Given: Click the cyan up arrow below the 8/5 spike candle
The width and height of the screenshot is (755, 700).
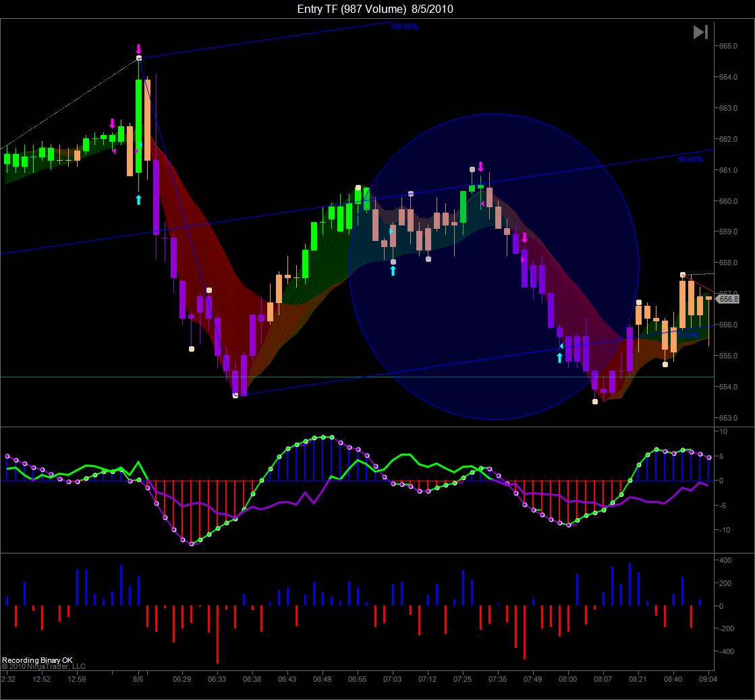Looking at the screenshot, I should [139, 199].
